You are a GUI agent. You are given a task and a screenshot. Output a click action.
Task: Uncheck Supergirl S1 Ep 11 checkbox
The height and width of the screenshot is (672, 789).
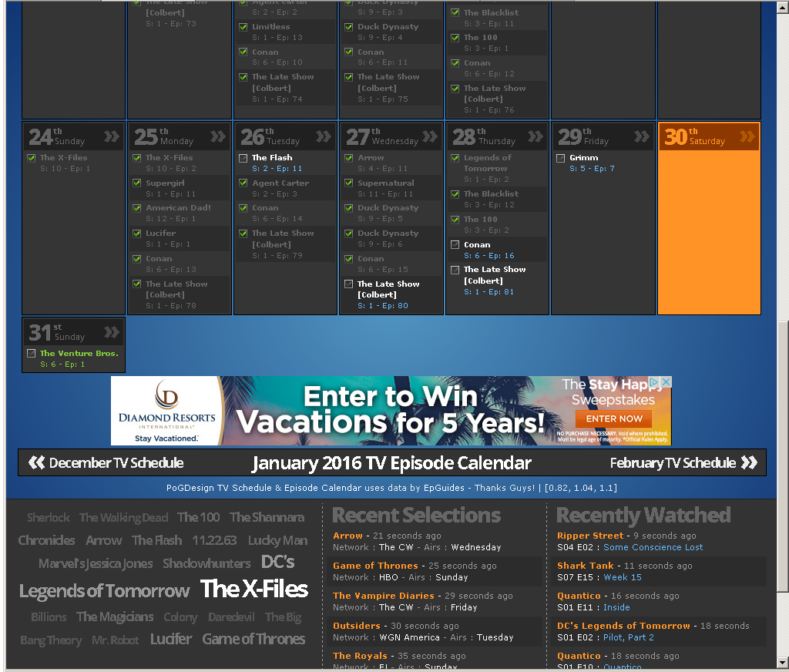tap(137, 183)
